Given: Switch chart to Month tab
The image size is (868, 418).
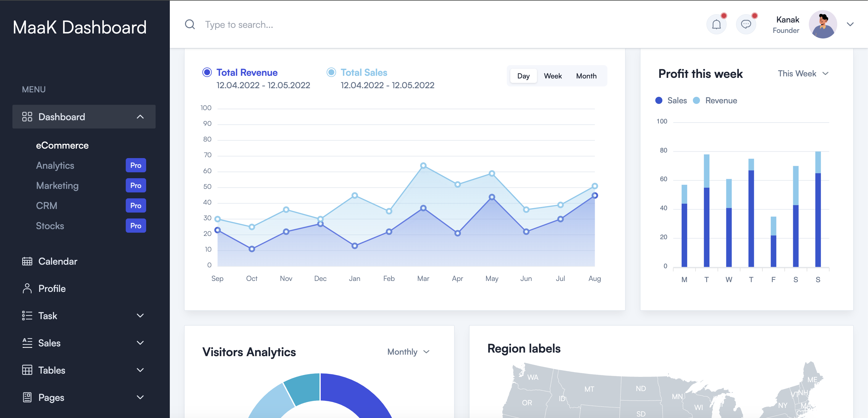Looking at the screenshot, I should [x=586, y=76].
